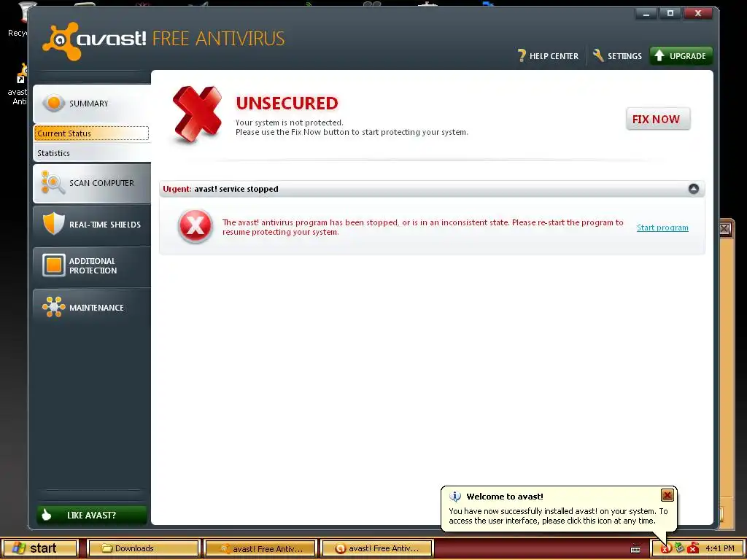The width and height of the screenshot is (747, 560).
Task: Click the Additional Protection square icon
Action: 54,265
